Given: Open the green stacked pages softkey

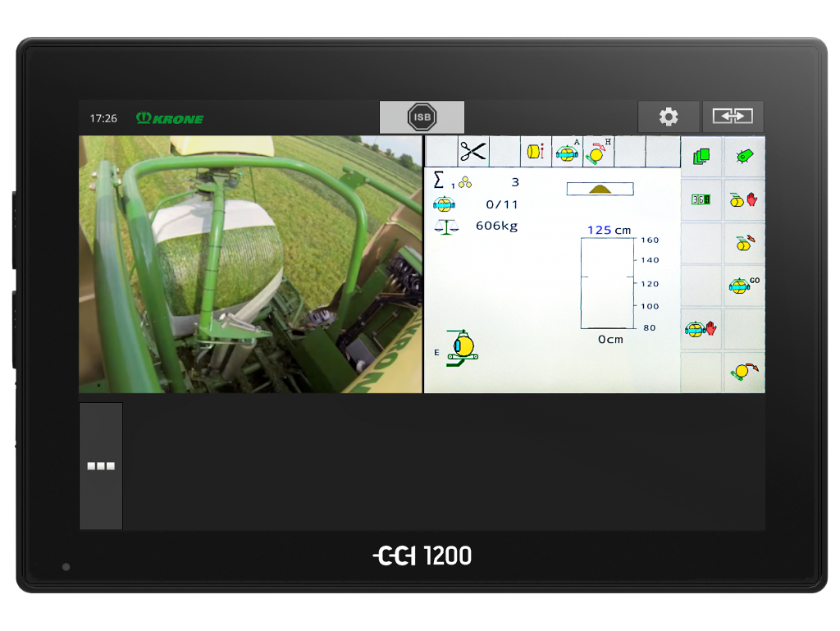Looking at the screenshot, I should click(x=701, y=156).
